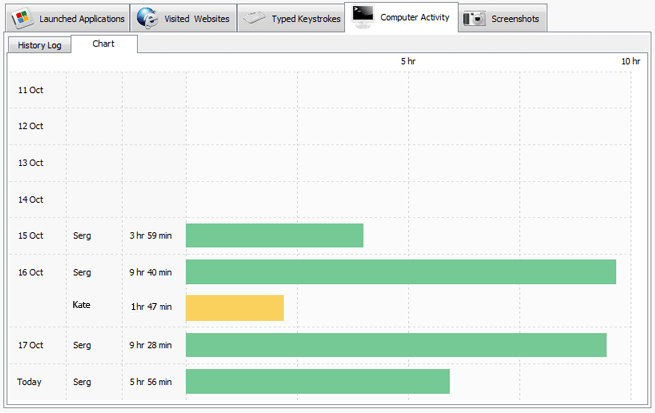The image size is (655, 413).
Task: Click the 15 Oct green activity bar
Action: 274,236
